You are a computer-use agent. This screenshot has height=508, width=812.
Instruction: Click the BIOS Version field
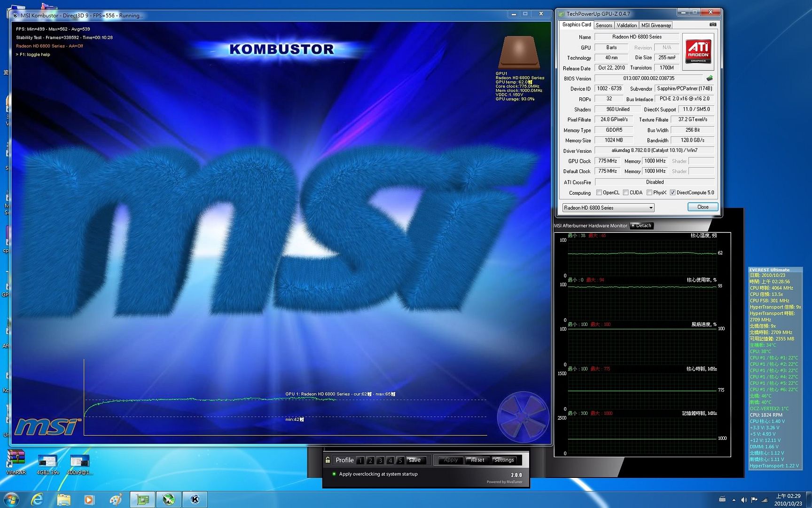pos(648,79)
